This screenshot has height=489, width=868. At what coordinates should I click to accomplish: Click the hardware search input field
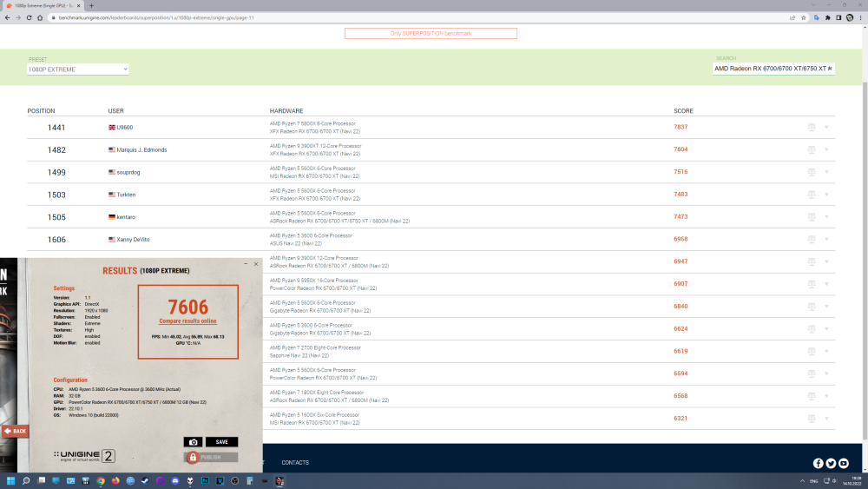click(x=773, y=68)
